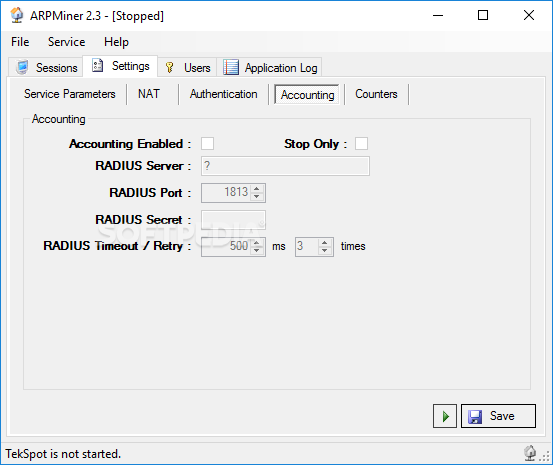
Task: Click the 'Accounting Enabled :' label
Action: 130,144
